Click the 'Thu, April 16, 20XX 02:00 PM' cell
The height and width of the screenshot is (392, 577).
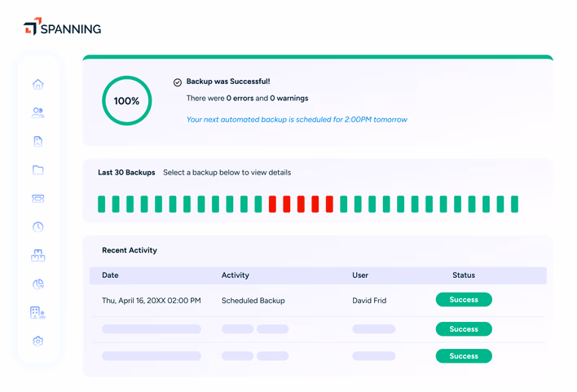tap(152, 301)
